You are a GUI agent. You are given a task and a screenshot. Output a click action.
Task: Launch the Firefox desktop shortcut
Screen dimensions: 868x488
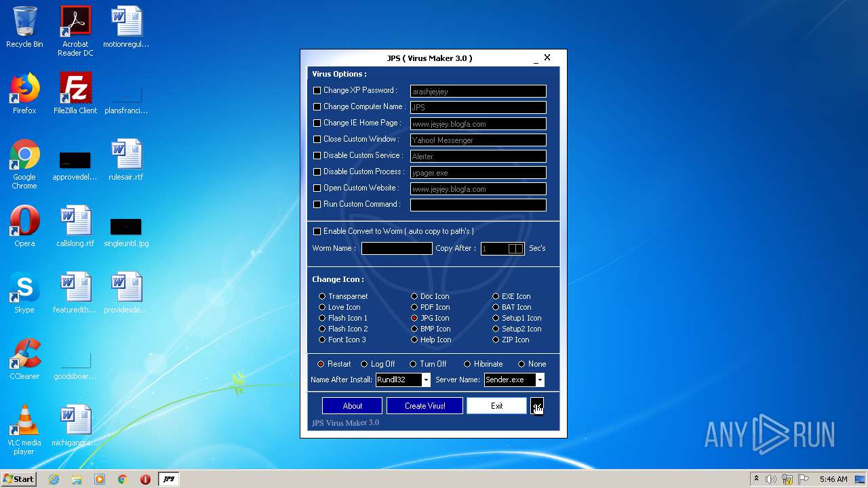24,94
